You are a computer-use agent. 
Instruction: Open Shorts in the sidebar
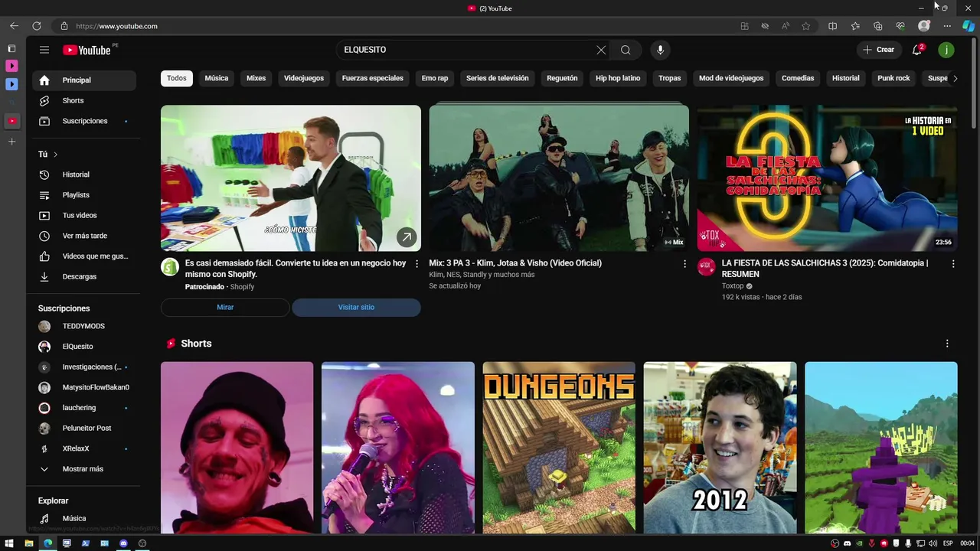click(x=84, y=101)
